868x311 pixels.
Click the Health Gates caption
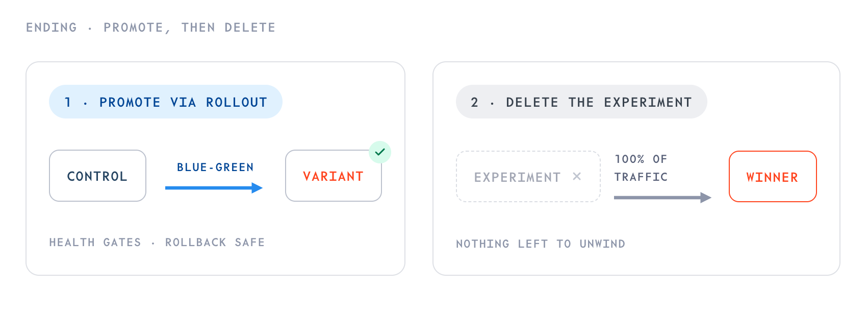[x=95, y=243]
